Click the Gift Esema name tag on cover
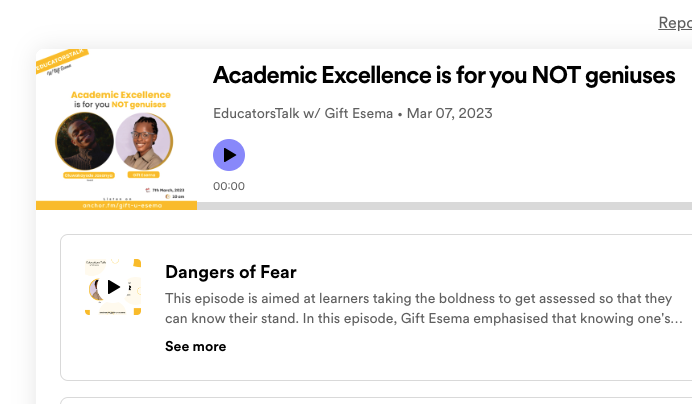 coord(144,174)
